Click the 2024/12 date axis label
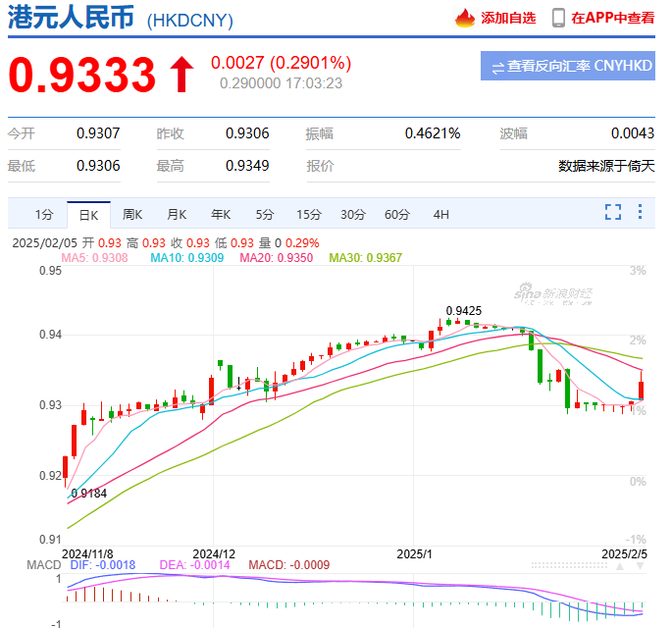The image size is (672, 628). tap(214, 553)
